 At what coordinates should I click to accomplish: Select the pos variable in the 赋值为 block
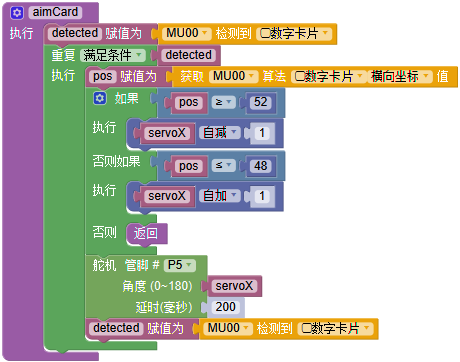103,76
